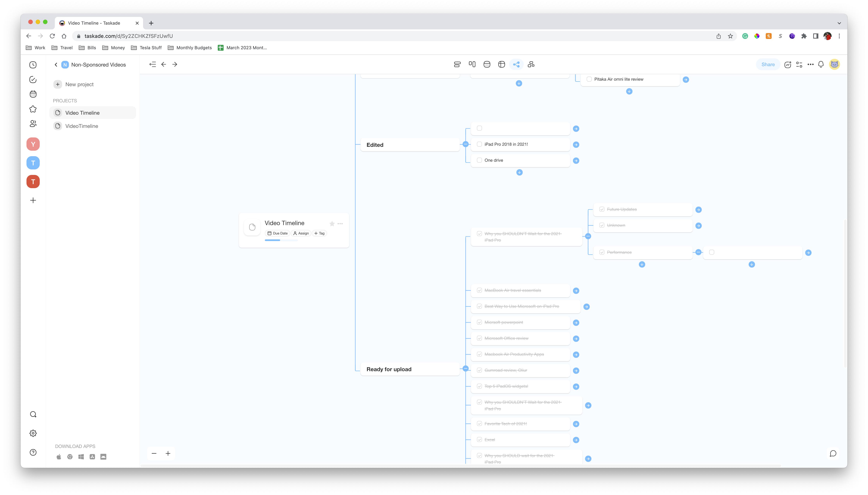This screenshot has height=495, width=868.
Task: Switch to Board view in the toolbar
Action: click(472, 64)
